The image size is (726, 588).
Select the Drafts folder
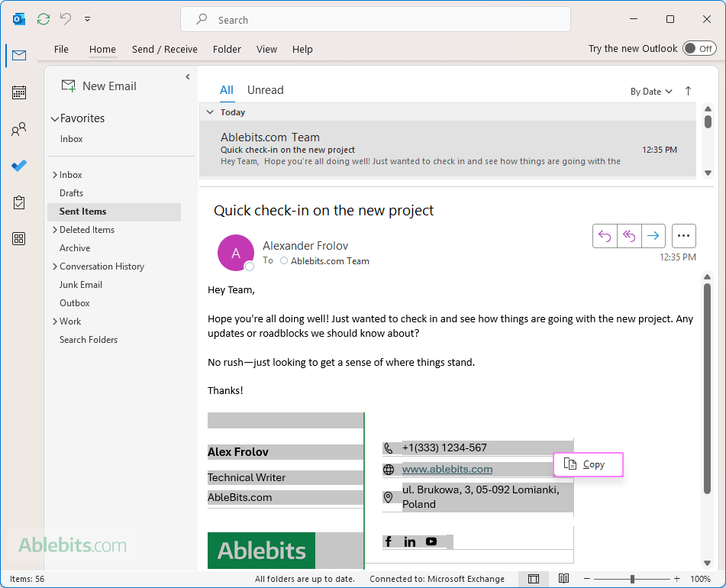(71, 193)
